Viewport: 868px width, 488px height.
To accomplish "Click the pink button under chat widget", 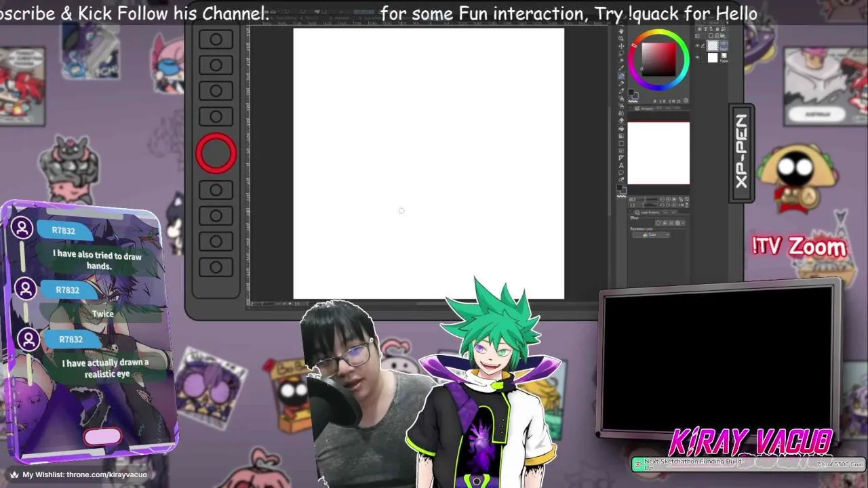I will coord(103,437).
